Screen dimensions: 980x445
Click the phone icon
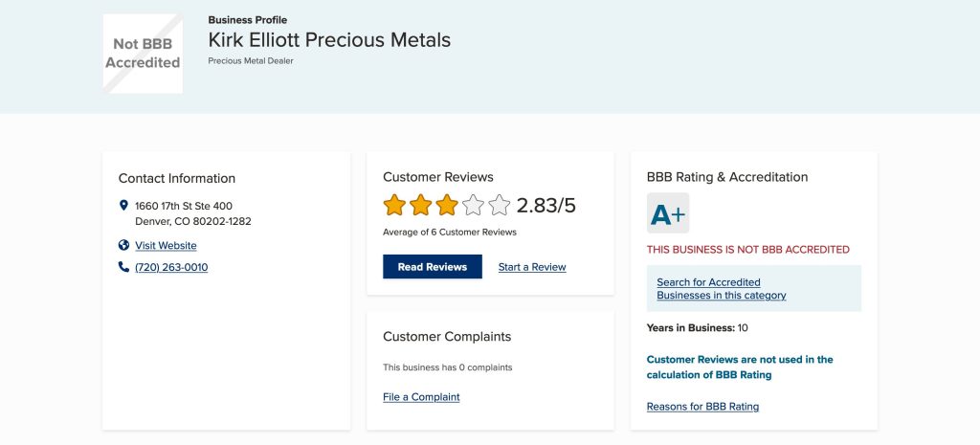(123, 267)
